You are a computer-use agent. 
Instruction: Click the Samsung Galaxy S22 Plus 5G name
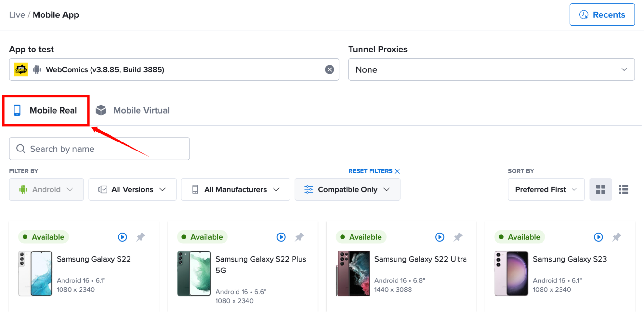coord(261,264)
